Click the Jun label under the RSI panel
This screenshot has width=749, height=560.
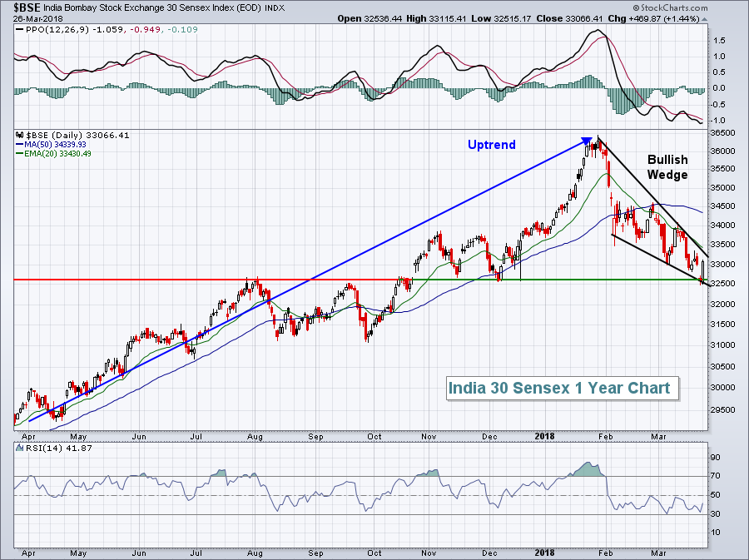[x=139, y=553]
